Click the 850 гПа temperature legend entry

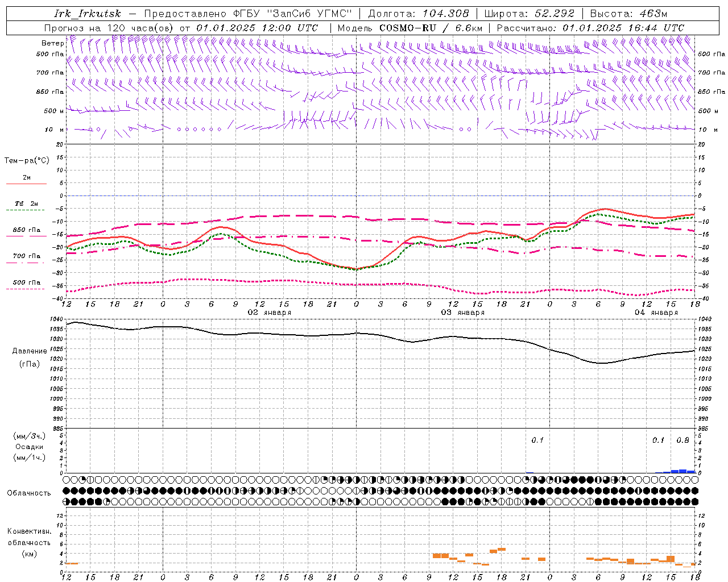pyautogui.click(x=26, y=230)
